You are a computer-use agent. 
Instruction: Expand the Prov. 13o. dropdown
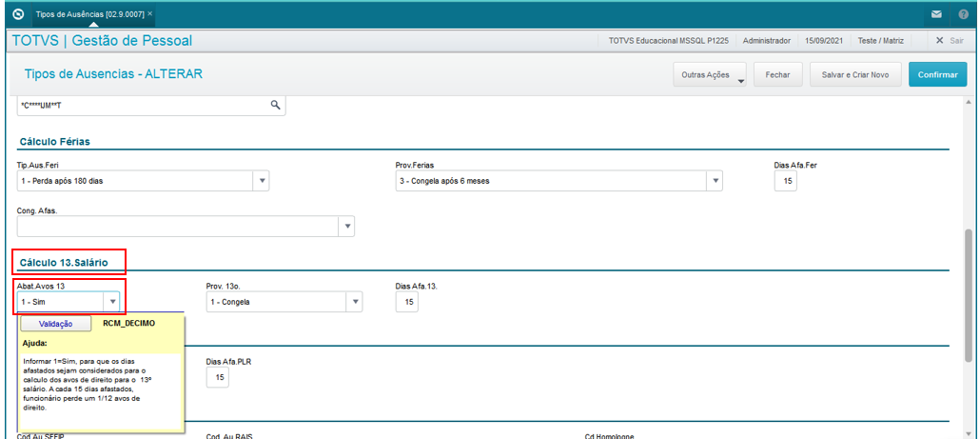point(354,302)
